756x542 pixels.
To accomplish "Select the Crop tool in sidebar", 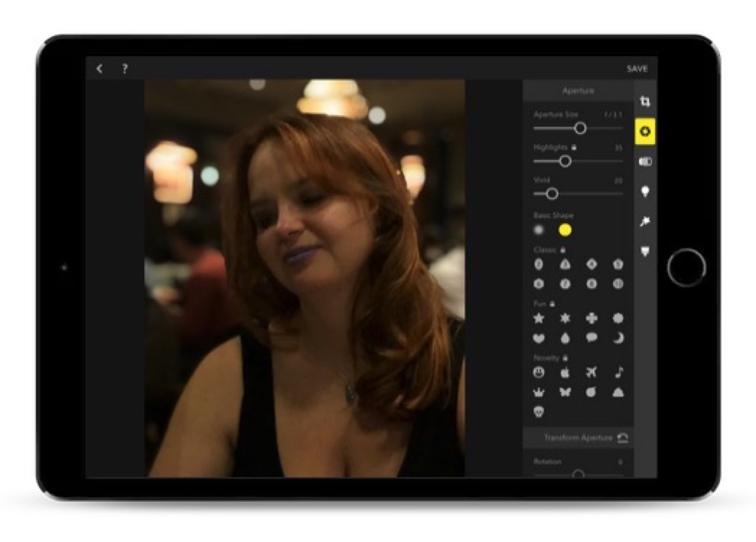I will click(x=645, y=101).
